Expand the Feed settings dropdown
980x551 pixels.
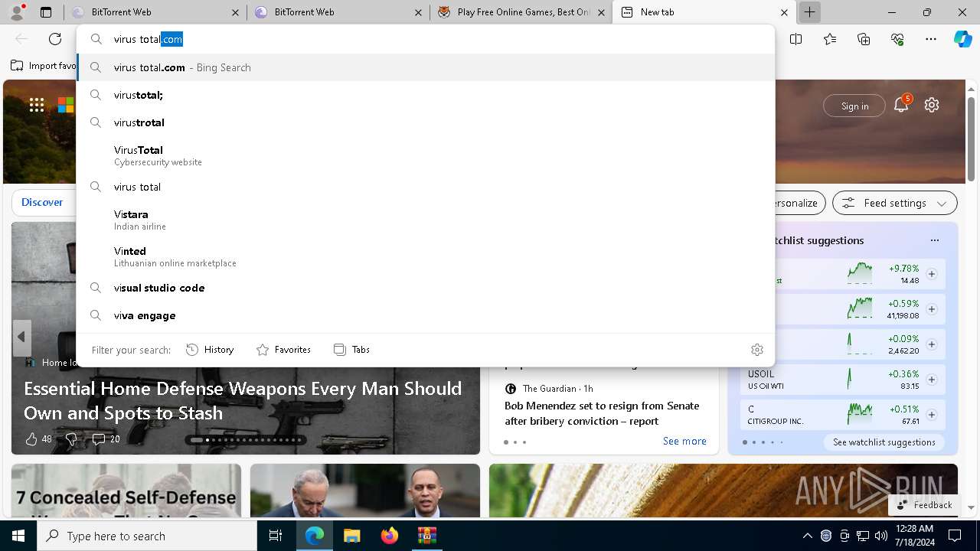[x=895, y=203]
